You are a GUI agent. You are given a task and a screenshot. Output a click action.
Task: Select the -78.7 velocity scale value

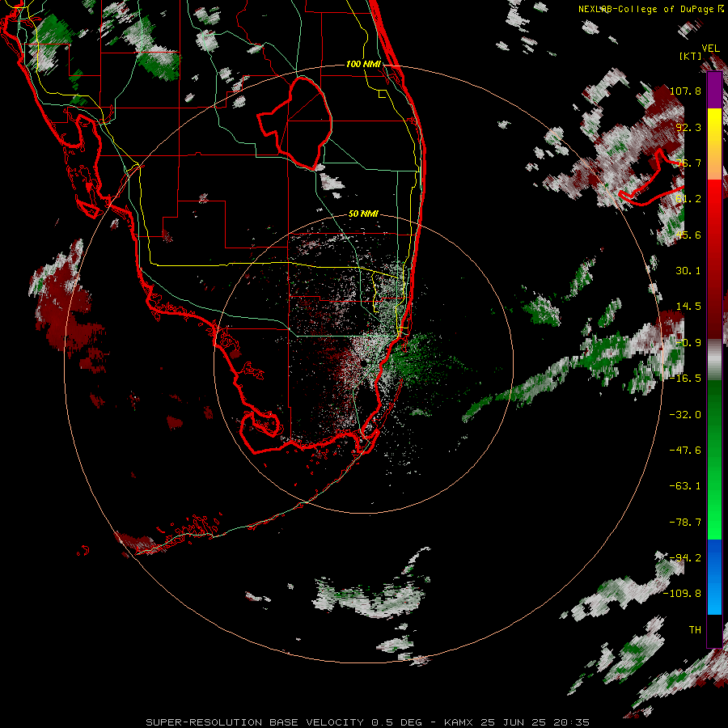pos(685,523)
